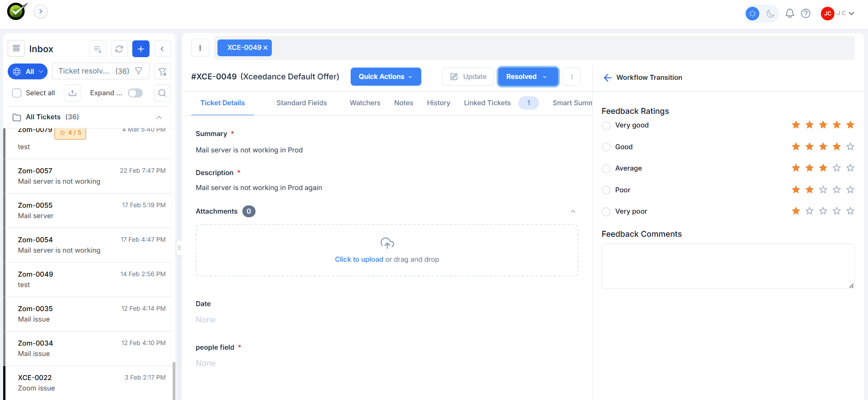This screenshot has height=400, width=868.
Task: Open the Quick Actions dropdown
Action: [x=386, y=77]
